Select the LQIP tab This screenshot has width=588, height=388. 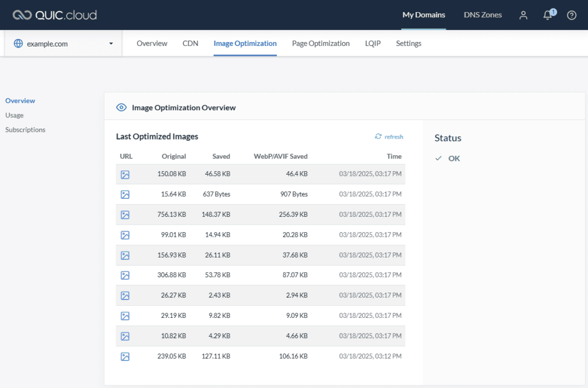(x=373, y=43)
